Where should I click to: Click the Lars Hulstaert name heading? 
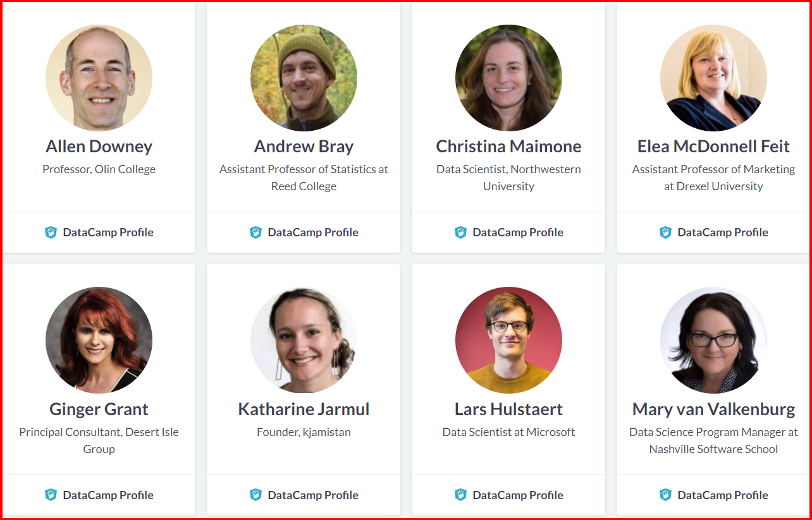[508, 409]
